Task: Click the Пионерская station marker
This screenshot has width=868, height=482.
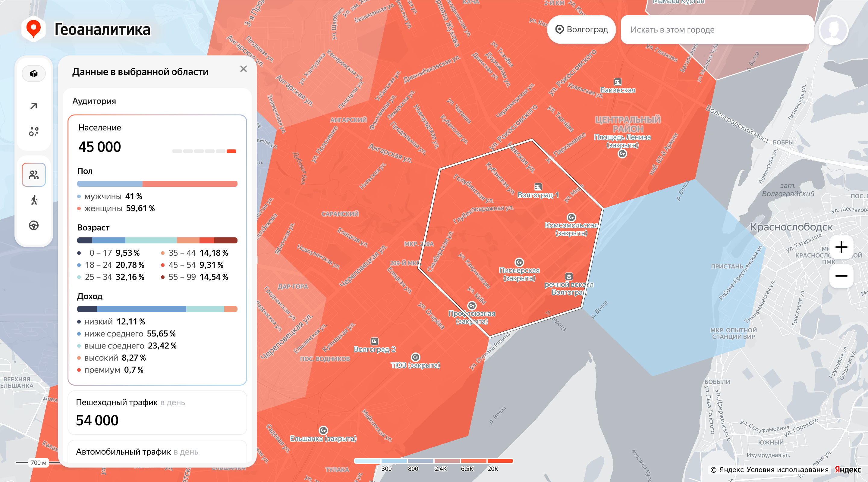Action: point(519,262)
